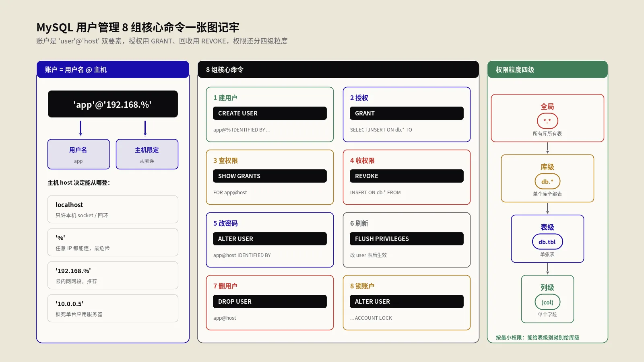The width and height of the screenshot is (644, 362).
Task: Click the '192.168.%' host card
Action: pos(113,276)
